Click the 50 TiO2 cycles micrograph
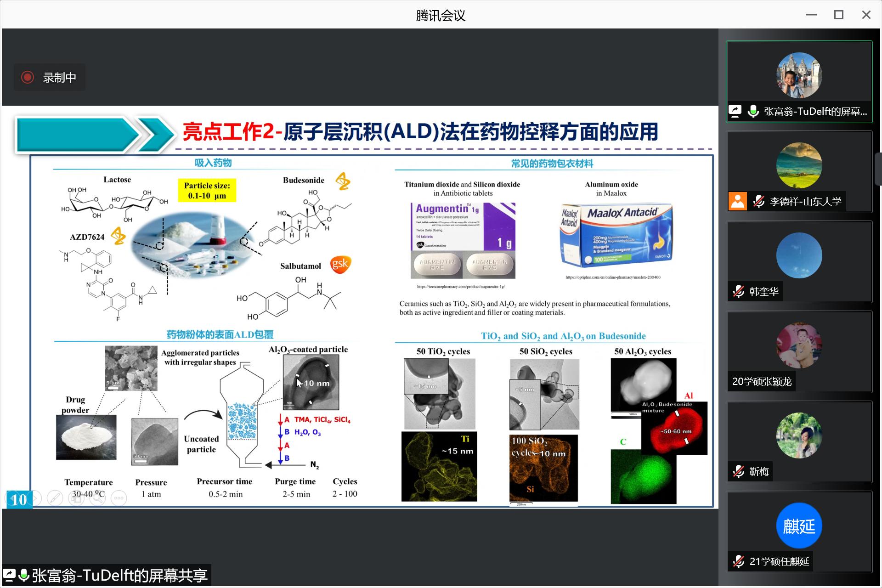Screen dimensions: 882x588 tap(440, 394)
